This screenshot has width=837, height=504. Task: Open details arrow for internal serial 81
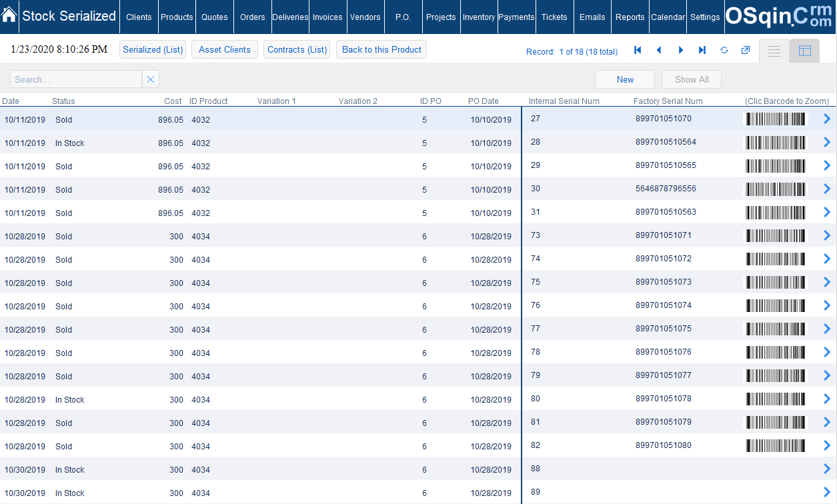click(x=827, y=422)
